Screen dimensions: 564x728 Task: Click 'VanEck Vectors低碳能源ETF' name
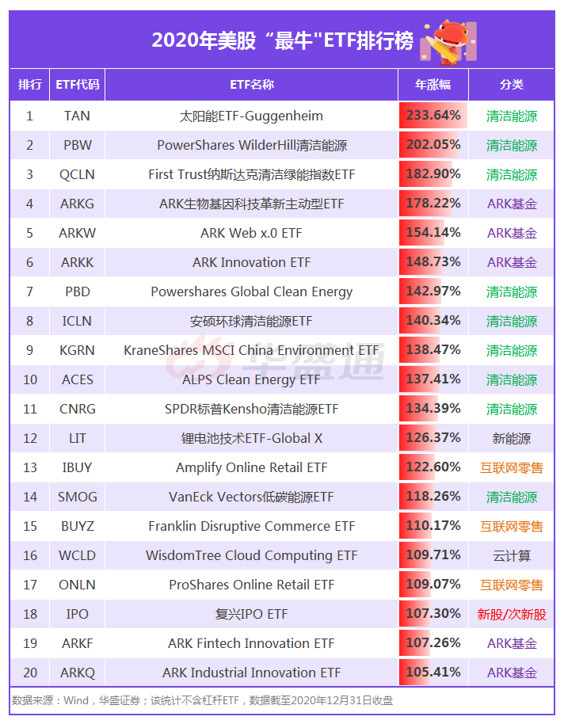click(x=251, y=497)
